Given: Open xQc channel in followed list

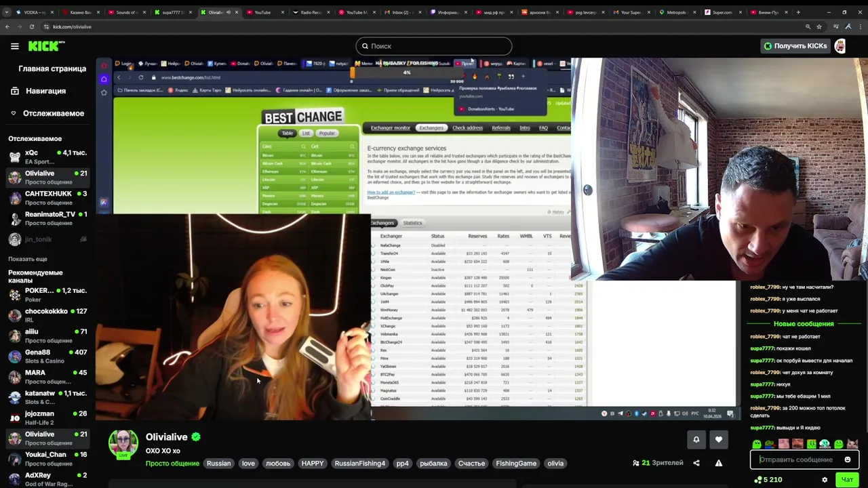Looking at the screenshot, I should [x=47, y=157].
